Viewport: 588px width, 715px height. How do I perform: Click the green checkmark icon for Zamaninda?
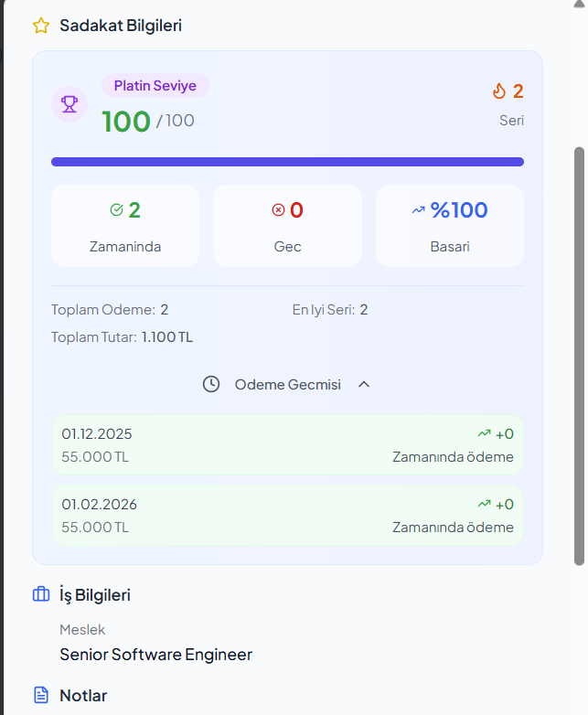[116, 210]
